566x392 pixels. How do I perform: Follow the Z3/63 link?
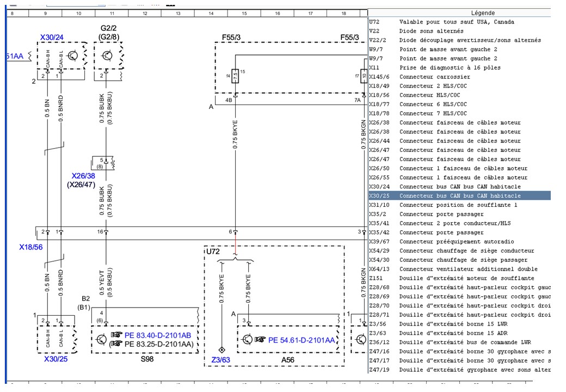tap(220, 360)
